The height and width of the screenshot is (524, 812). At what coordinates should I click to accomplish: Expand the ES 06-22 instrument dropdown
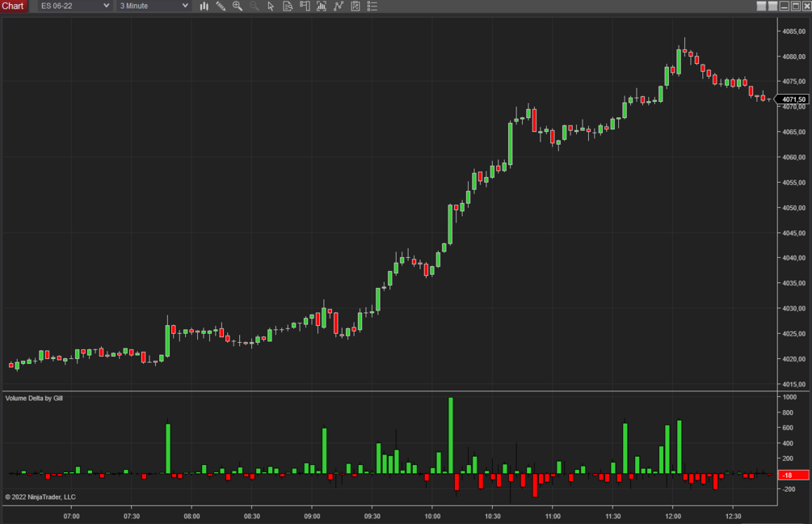click(74, 6)
